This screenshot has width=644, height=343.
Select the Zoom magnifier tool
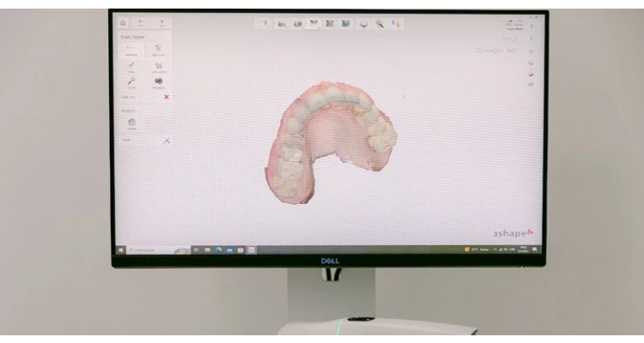(131, 81)
